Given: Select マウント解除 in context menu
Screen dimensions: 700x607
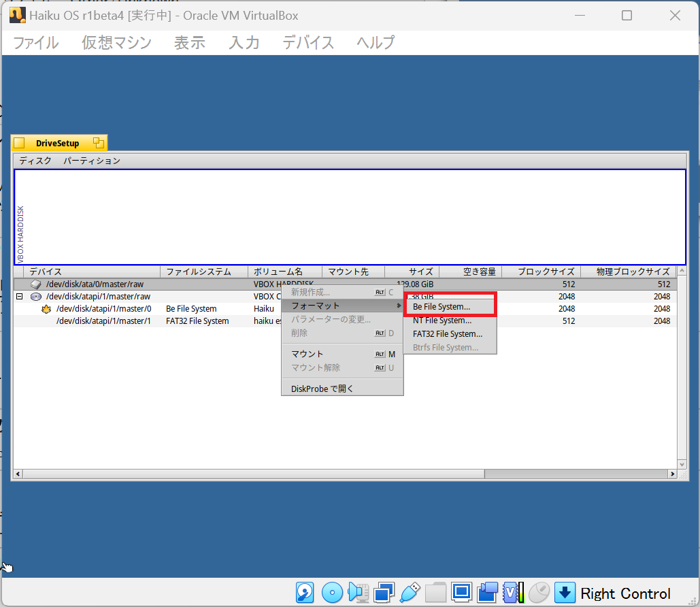Looking at the screenshot, I should pyautogui.click(x=342, y=367).
